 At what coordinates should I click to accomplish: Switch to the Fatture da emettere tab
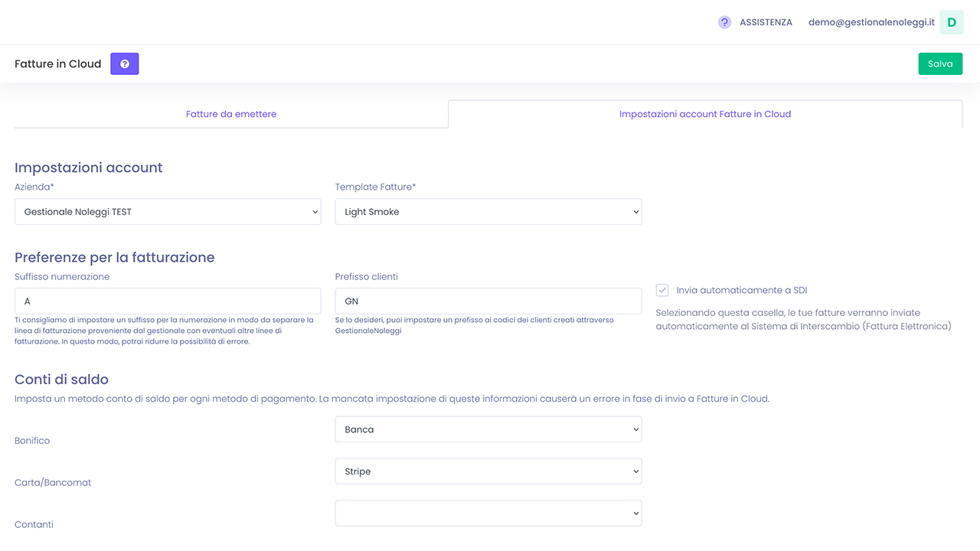point(231,114)
